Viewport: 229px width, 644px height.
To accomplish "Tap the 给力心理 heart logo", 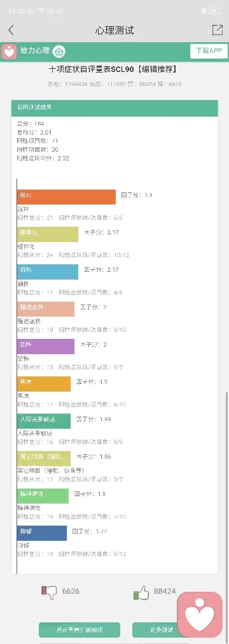I will (x=9, y=52).
